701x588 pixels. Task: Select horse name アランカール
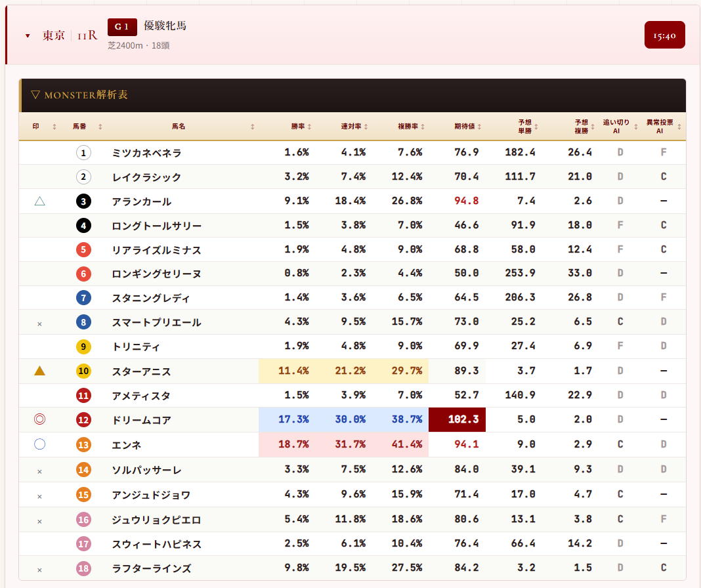pos(142,201)
